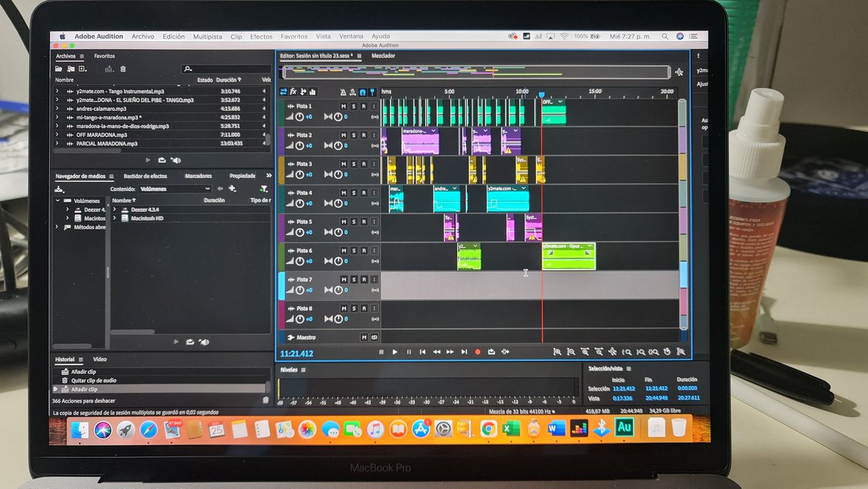The width and height of the screenshot is (868, 489).
Task: Open the Efectos menu
Action: (x=261, y=36)
